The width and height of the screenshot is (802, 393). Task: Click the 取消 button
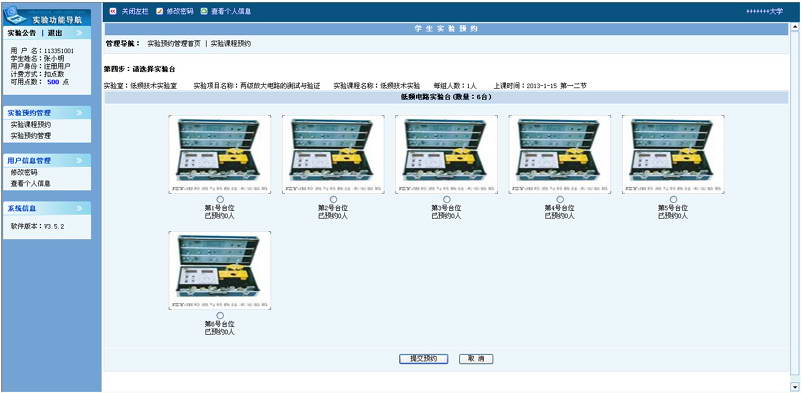click(x=476, y=359)
